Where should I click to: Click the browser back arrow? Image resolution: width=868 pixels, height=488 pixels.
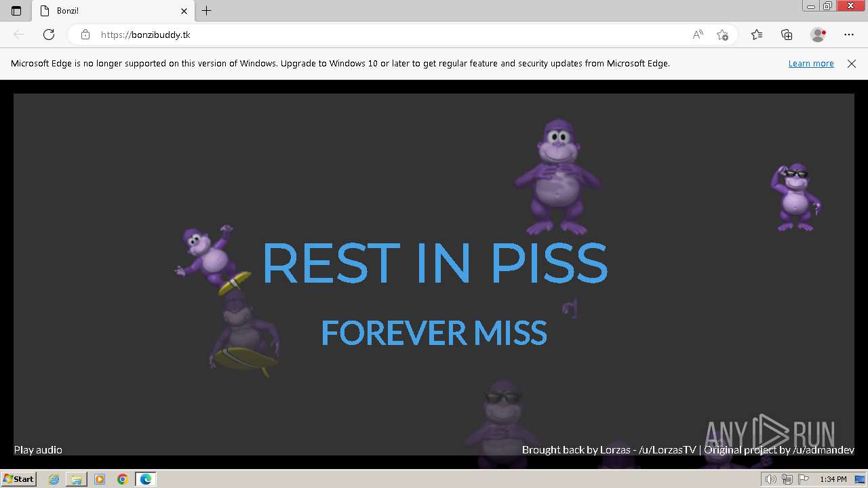point(19,35)
